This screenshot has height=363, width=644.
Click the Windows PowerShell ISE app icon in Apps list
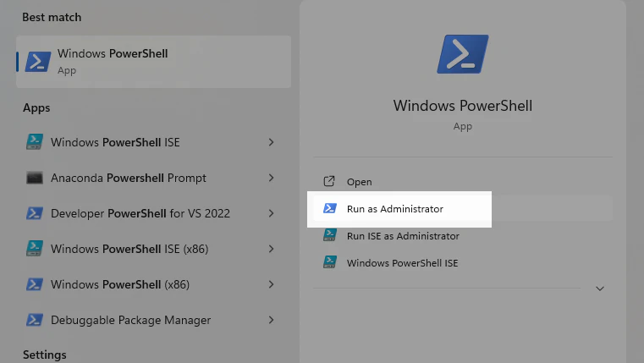coord(35,142)
